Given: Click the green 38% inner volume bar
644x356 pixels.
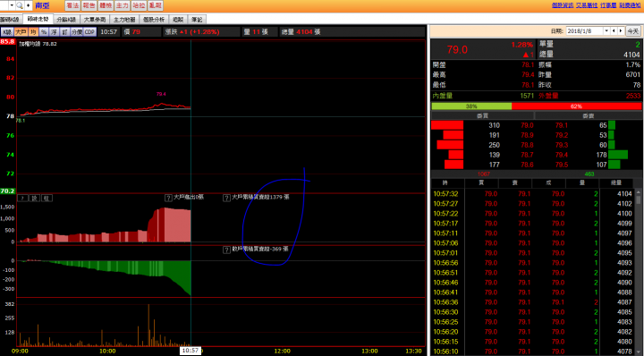Looking at the screenshot, I should coord(471,106).
